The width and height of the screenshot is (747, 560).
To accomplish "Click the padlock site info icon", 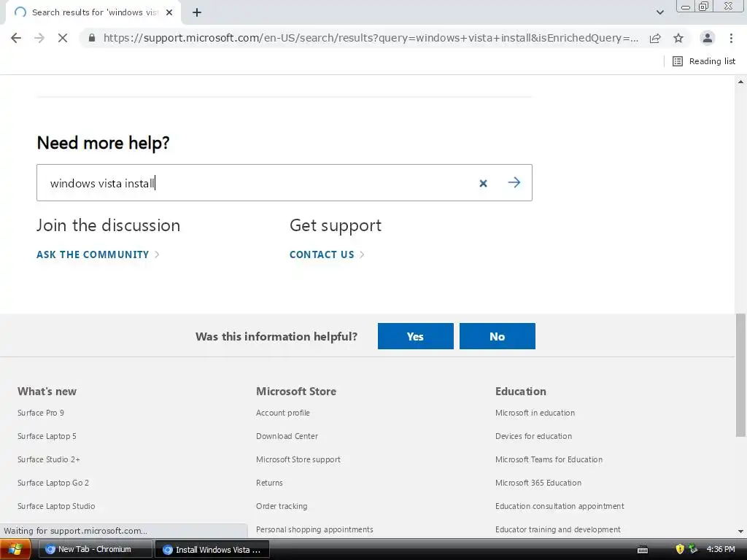I will pos(92,38).
